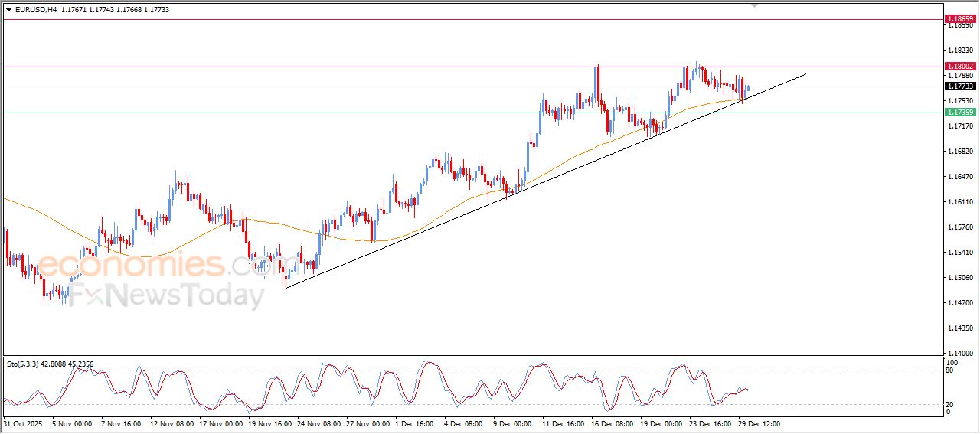Select the green 1.17359 price label
980x434 pixels.
[x=960, y=113]
